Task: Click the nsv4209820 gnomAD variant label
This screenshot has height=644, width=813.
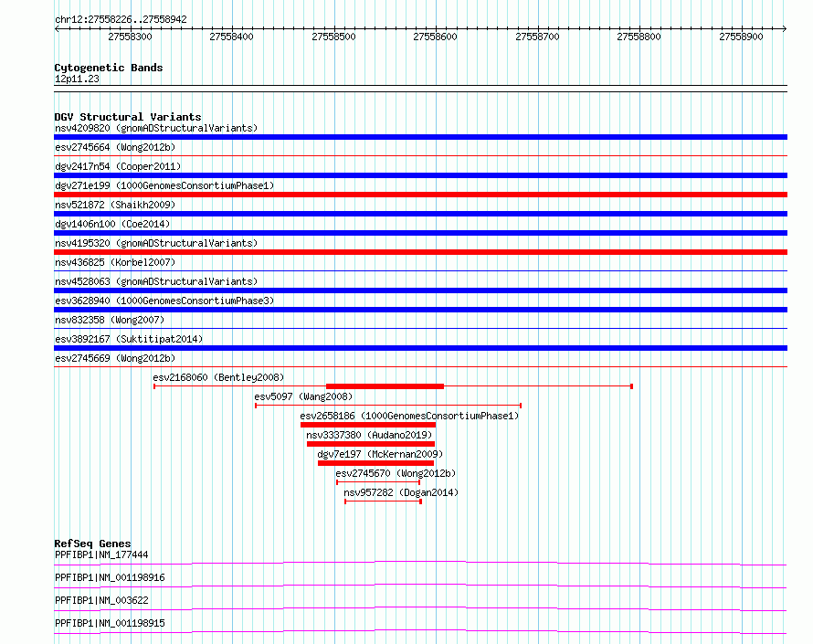Action: tap(156, 128)
